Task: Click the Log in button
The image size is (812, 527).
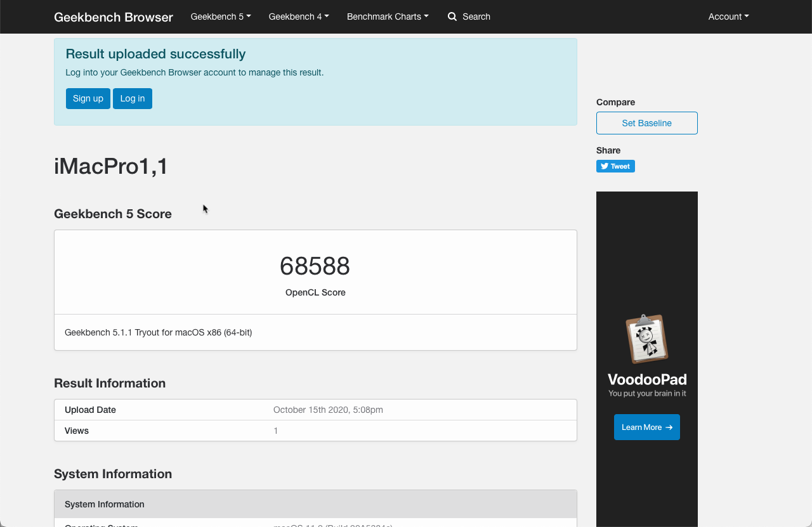Action: coord(133,98)
